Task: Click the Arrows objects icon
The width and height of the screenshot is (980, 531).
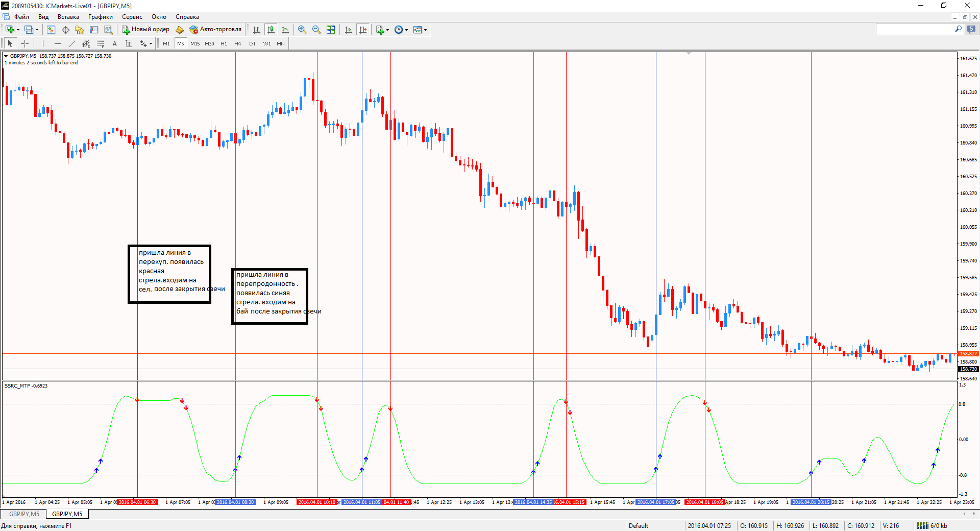Action: [x=143, y=43]
